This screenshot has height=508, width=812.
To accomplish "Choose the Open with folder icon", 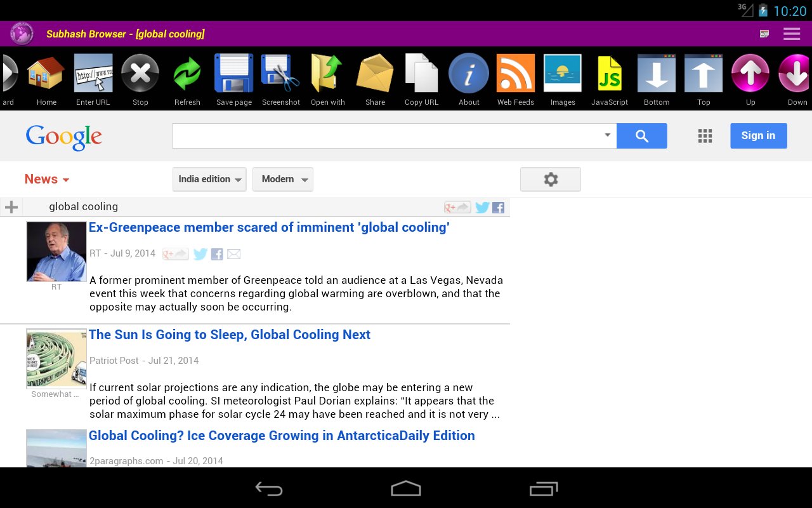I will [328, 73].
